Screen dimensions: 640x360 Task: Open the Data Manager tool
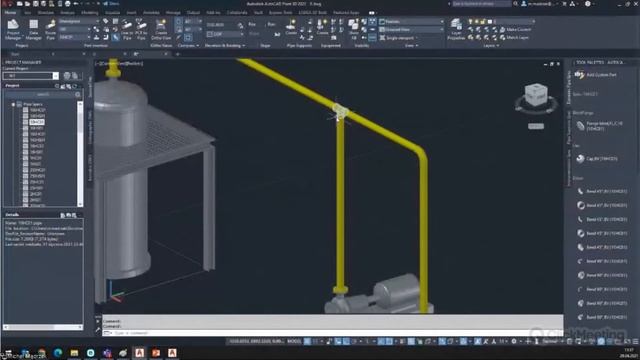click(x=33, y=29)
